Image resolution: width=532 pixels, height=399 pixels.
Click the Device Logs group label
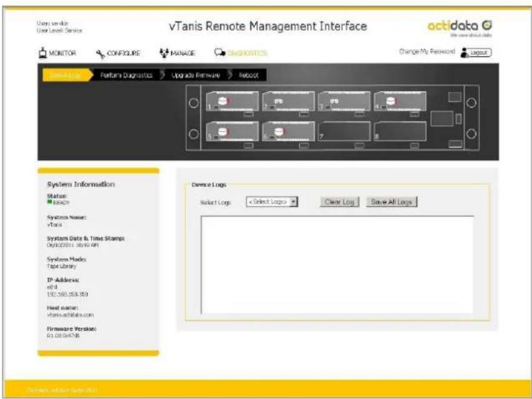(209, 185)
